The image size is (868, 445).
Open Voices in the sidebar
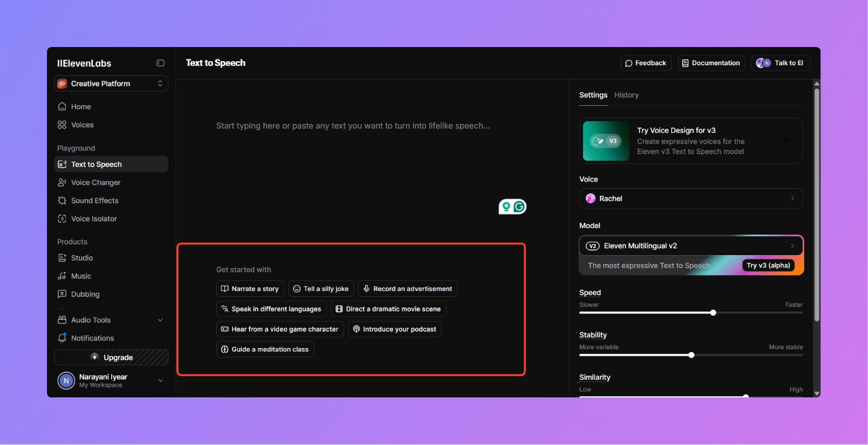point(111,125)
